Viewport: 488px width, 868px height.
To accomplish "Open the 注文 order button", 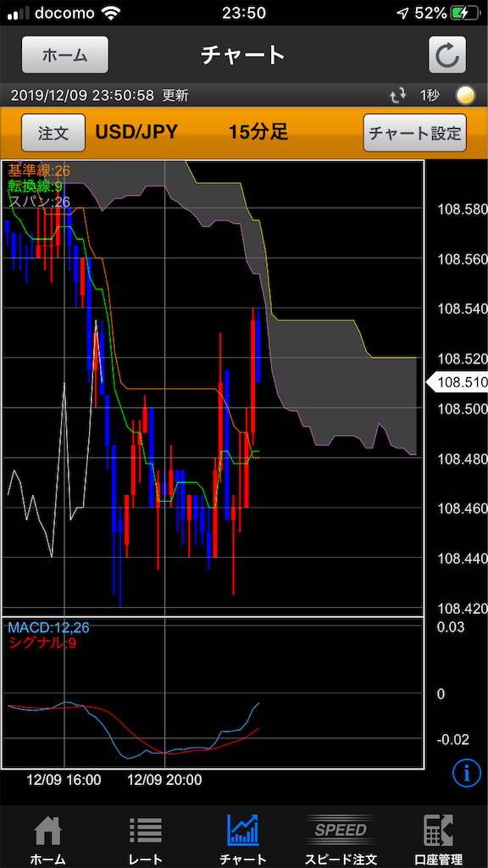I will [53, 133].
